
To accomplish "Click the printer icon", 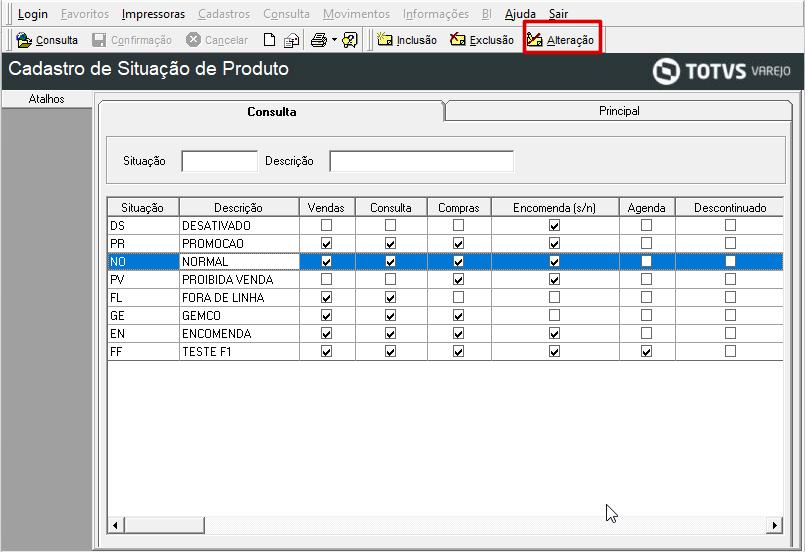I will point(319,40).
